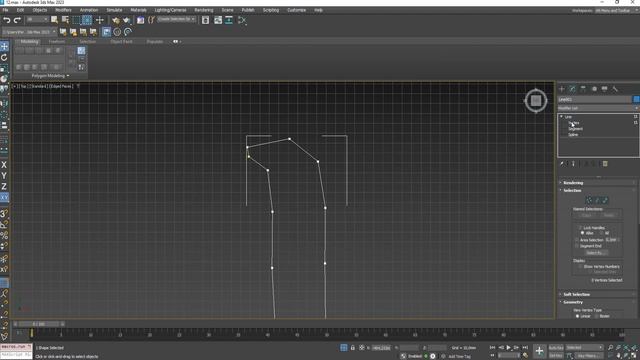Click the time slider handle on timeline
The image size is (640, 360).
(x=39, y=324)
